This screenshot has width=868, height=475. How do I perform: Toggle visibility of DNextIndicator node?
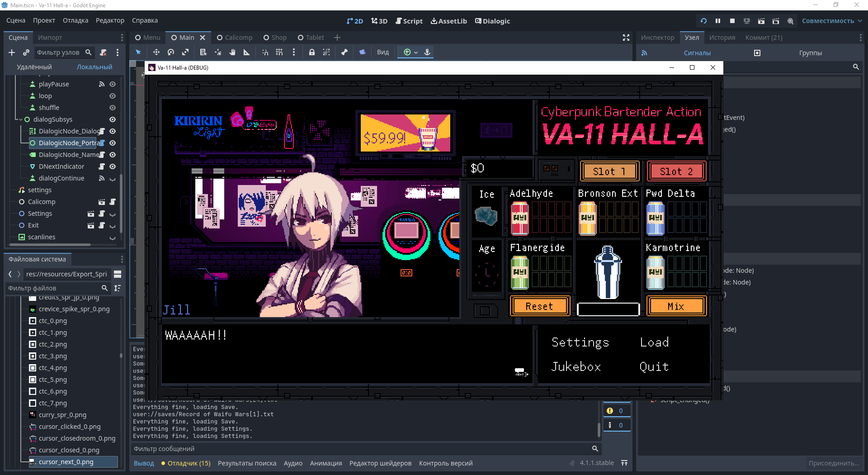tap(113, 166)
